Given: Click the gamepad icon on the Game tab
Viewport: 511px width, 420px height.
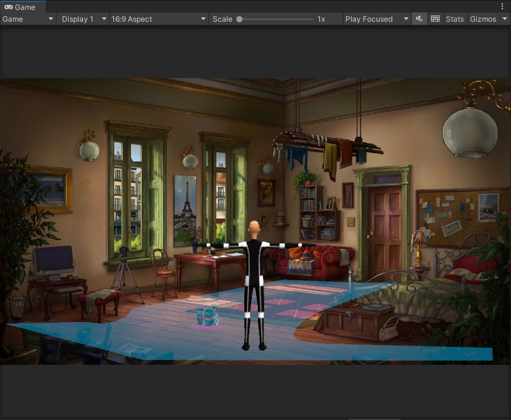Looking at the screenshot, I should click(9, 7).
